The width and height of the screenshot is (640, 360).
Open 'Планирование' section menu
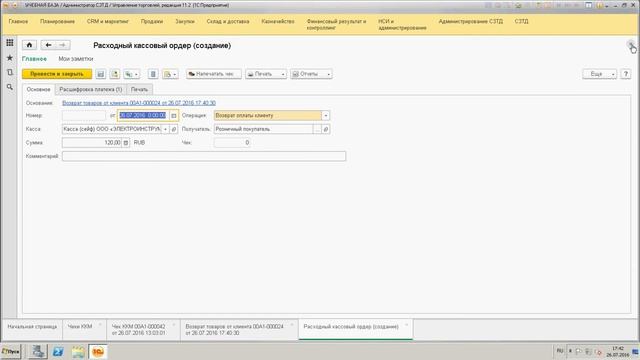pyautogui.click(x=57, y=21)
